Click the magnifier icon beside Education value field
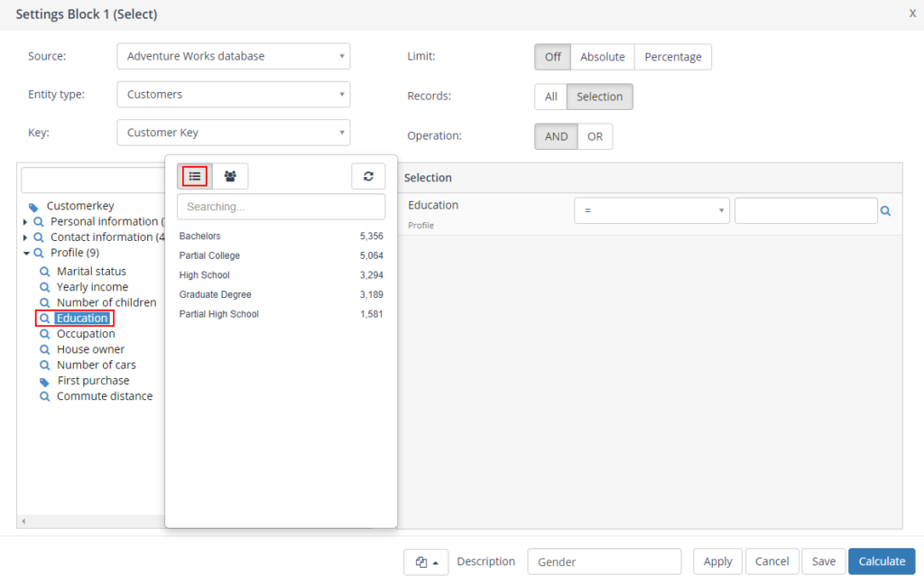 886,211
